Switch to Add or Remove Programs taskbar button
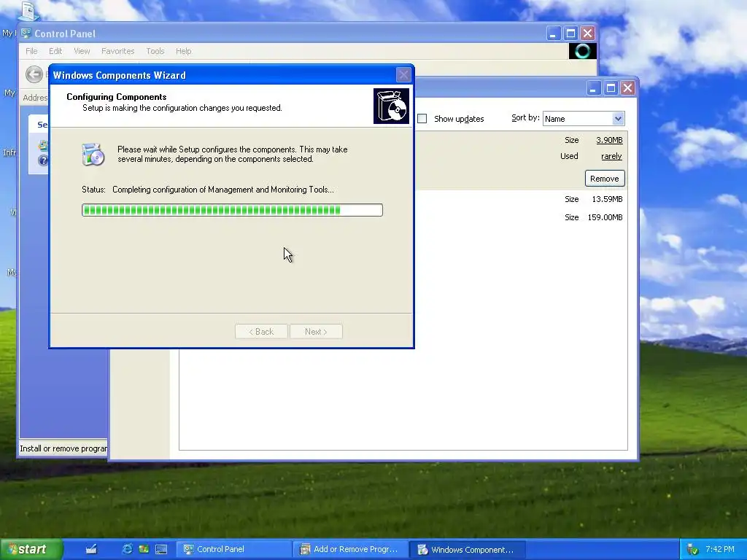The height and width of the screenshot is (560, 747). point(350,550)
